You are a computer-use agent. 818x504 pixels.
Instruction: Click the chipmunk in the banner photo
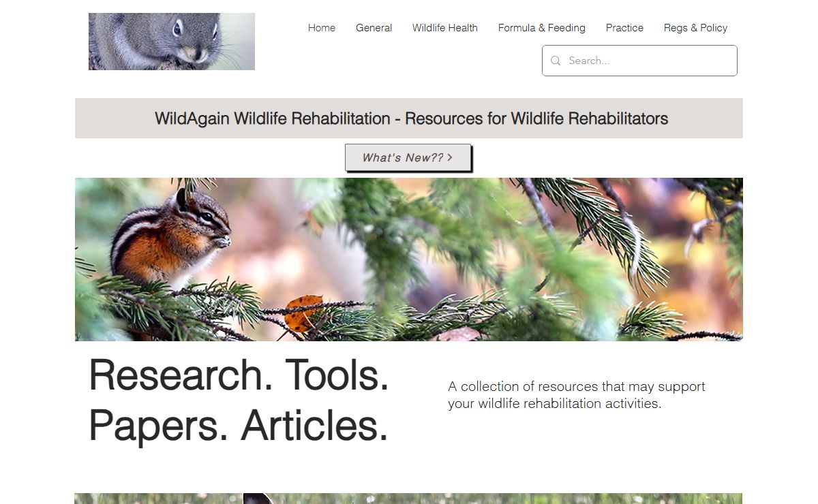click(170, 237)
